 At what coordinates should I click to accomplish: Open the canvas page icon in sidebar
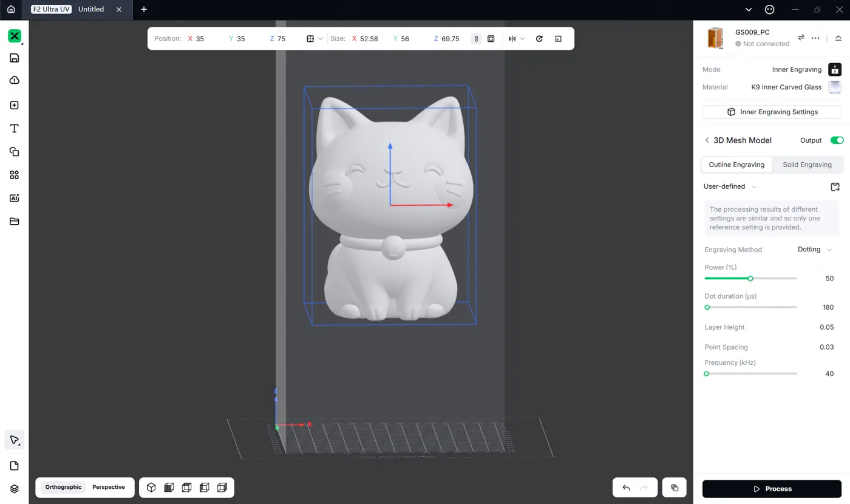[x=15, y=466]
